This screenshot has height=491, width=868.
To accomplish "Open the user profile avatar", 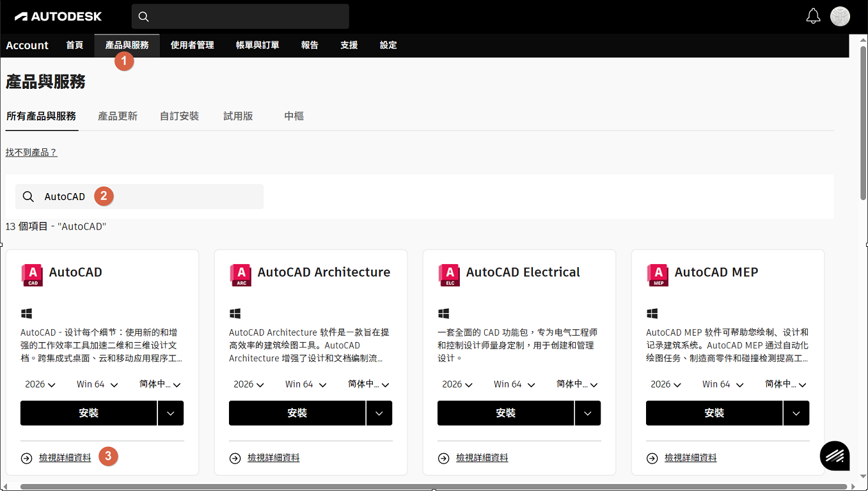I will [x=840, y=17].
